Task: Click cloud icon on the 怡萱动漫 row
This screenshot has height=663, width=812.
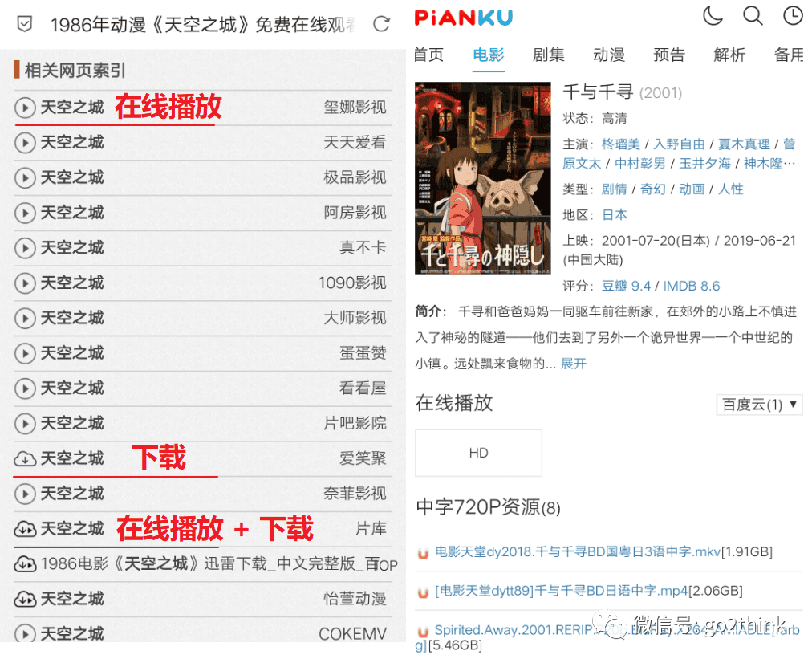Action: (x=25, y=600)
